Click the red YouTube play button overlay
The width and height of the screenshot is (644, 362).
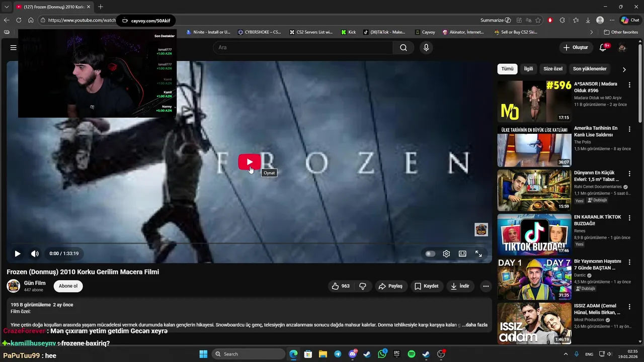point(249,162)
